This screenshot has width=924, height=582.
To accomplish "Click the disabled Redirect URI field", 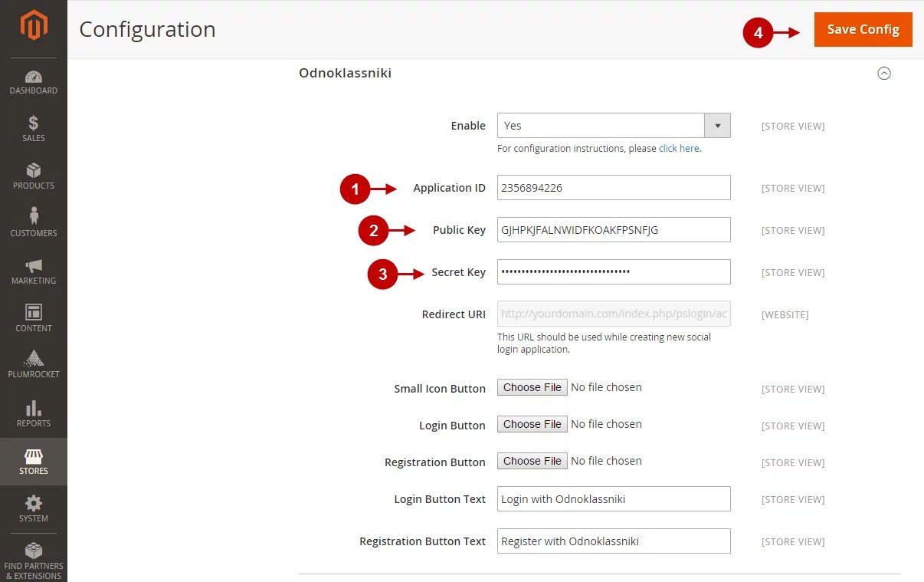I will tap(614, 314).
